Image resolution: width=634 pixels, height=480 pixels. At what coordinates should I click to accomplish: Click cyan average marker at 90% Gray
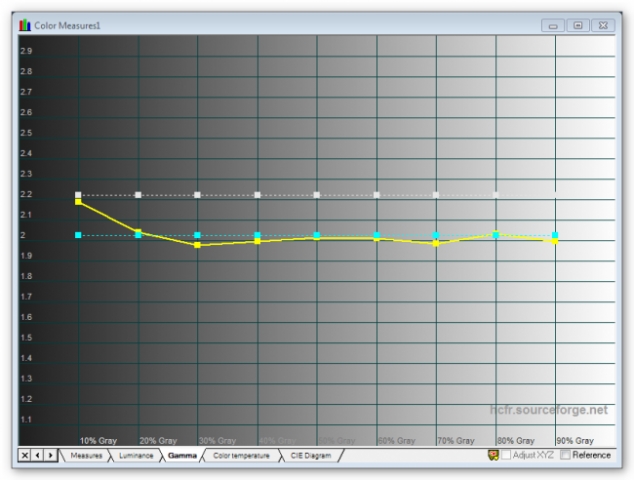(x=555, y=235)
